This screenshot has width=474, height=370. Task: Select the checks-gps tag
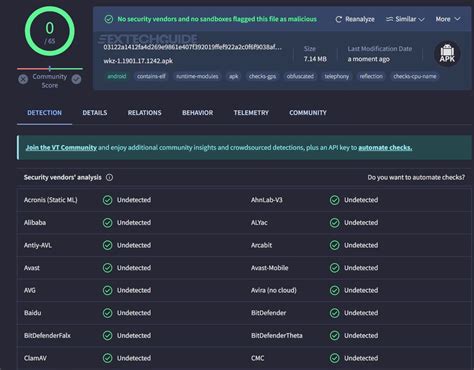[262, 76]
